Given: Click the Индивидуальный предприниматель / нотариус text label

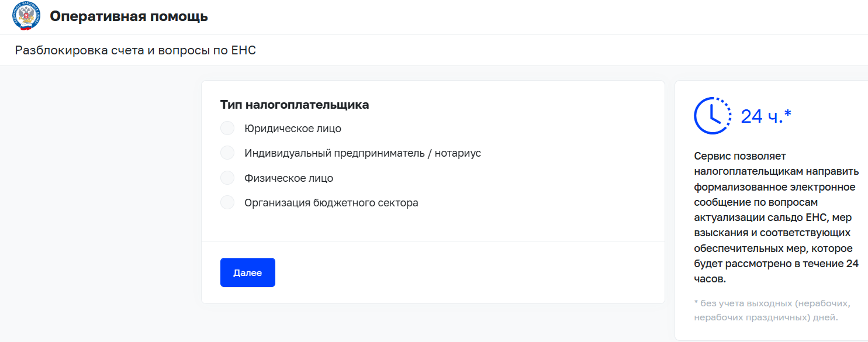Looking at the screenshot, I should [362, 153].
